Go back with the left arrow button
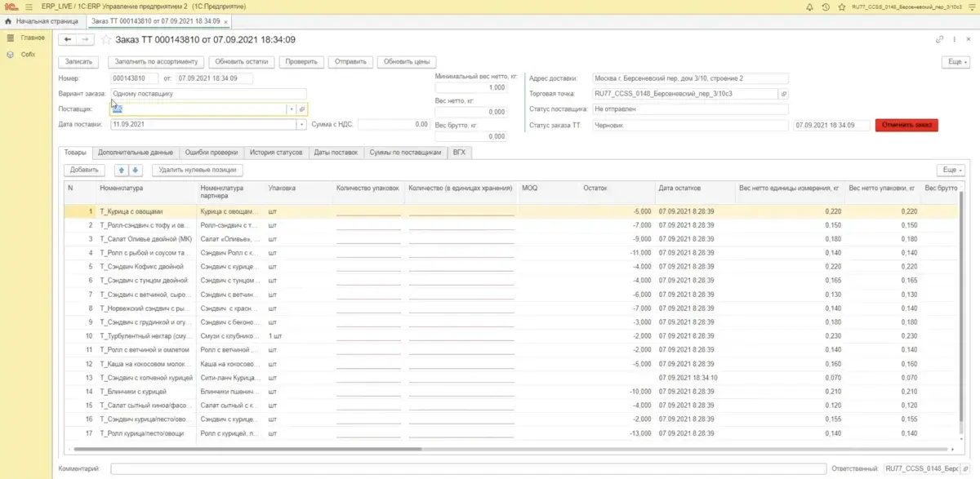The width and height of the screenshot is (980, 479). (x=68, y=39)
